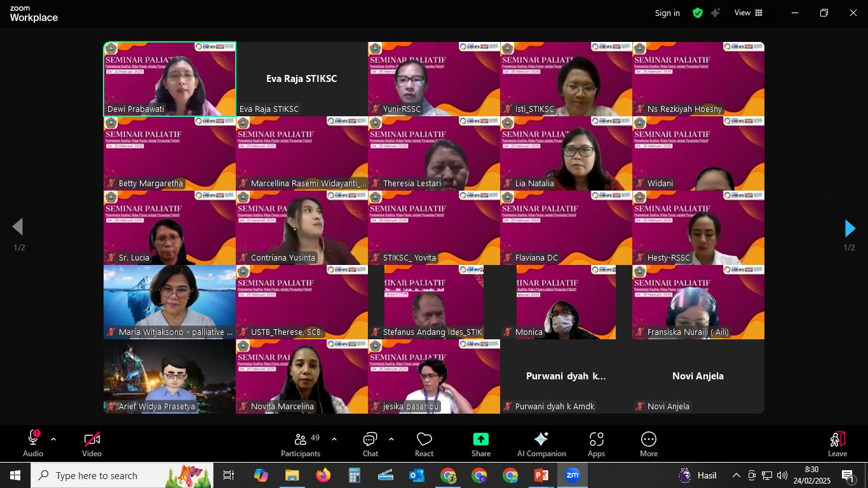Go to next page of participants
This screenshot has height=488, width=868.
(x=850, y=228)
